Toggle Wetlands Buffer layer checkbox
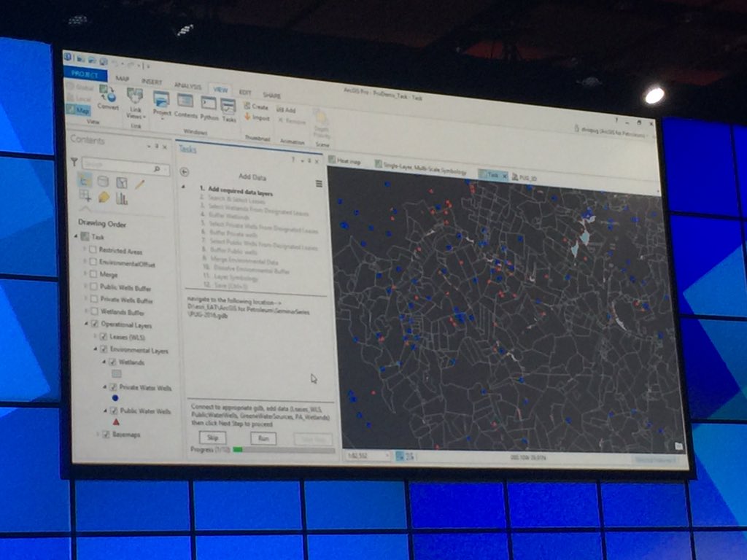Screen dimensions: 747x560 click(94, 311)
